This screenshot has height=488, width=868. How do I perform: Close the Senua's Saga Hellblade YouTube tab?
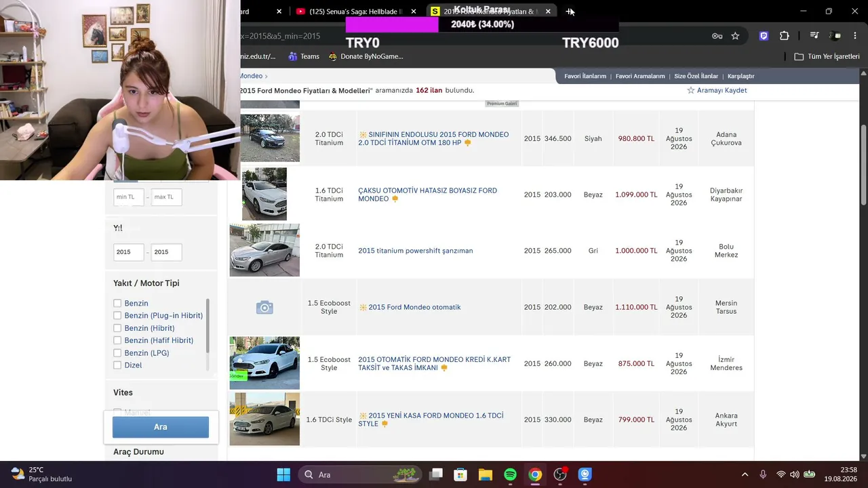click(x=414, y=12)
